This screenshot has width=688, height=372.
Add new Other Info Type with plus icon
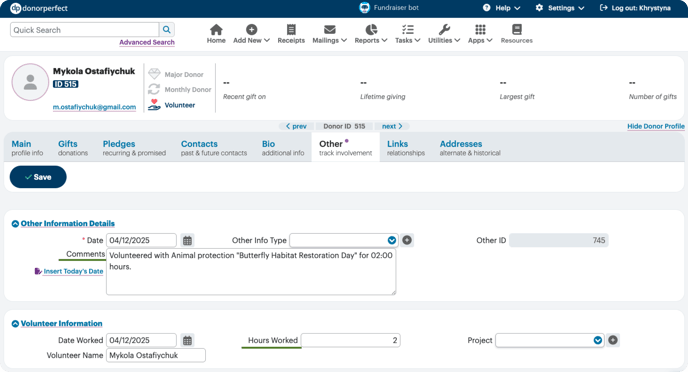click(407, 240)
